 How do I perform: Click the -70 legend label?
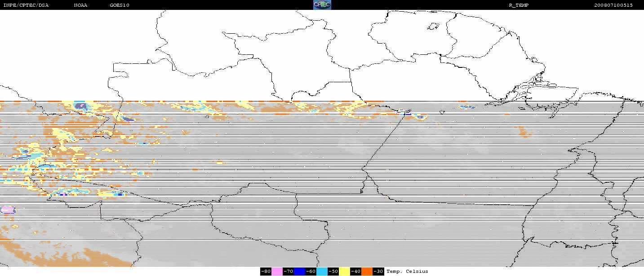point(288,272)
